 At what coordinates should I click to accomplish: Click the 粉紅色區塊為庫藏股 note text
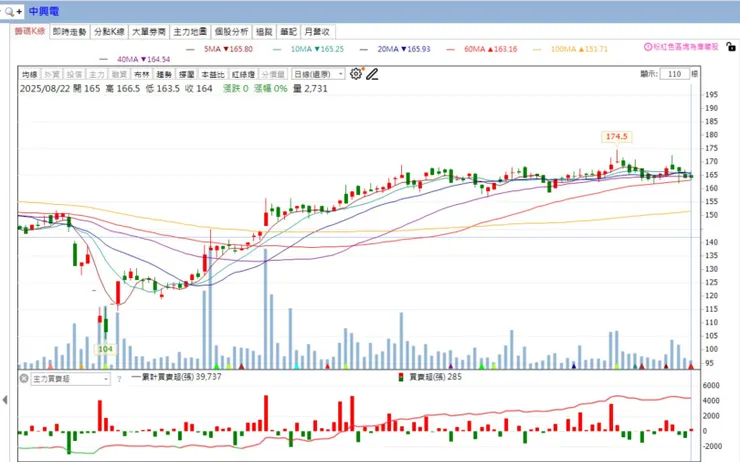click(x=686, y=47)
